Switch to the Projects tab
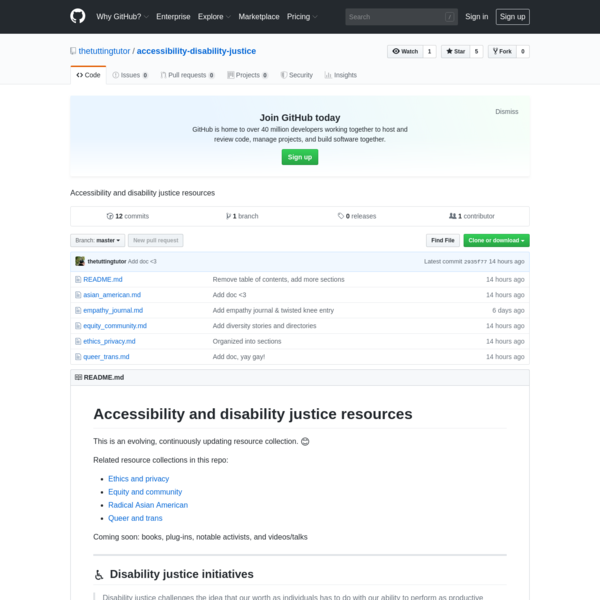This screenshot has height=600, width=600. pos(247,75)
